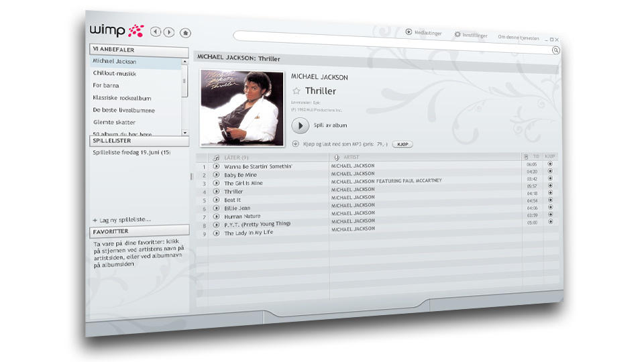Sort by TID column header

point(535,156)
